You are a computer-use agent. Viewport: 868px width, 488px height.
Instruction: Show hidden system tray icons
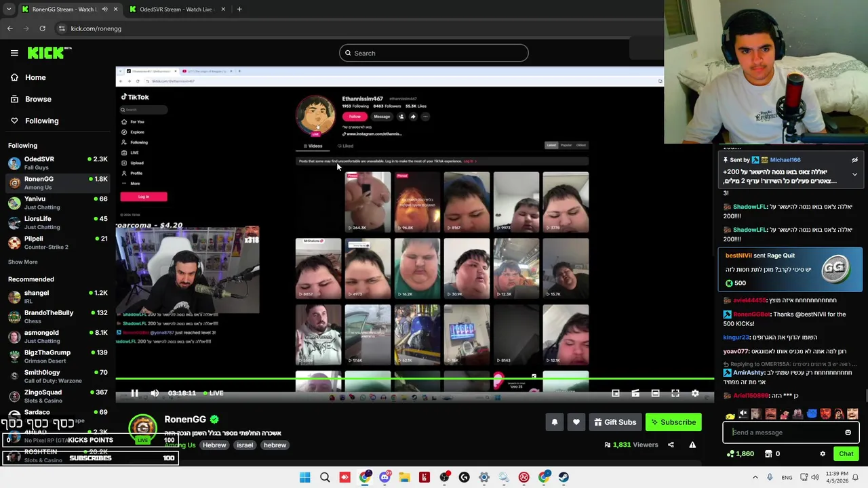(x=755, y=478)
